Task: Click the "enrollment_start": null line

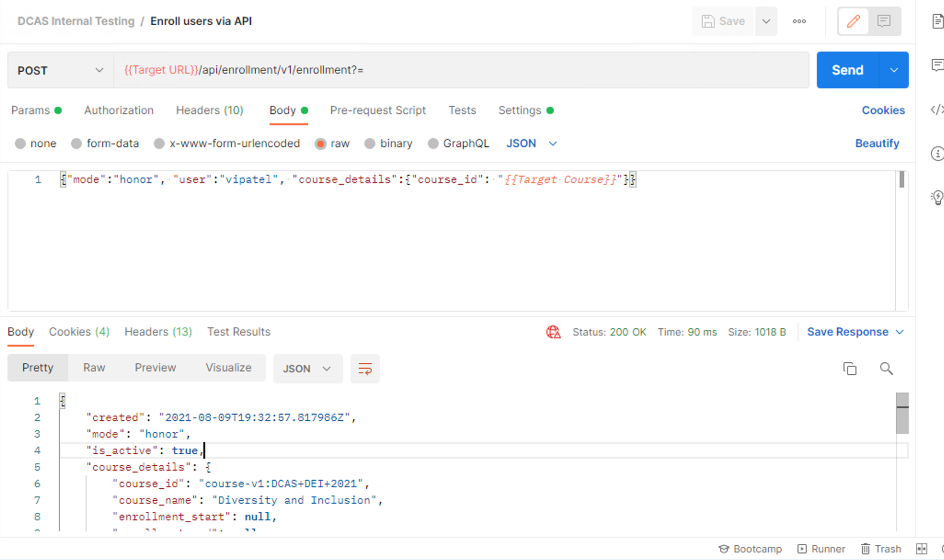Action: tap(194, 517)
